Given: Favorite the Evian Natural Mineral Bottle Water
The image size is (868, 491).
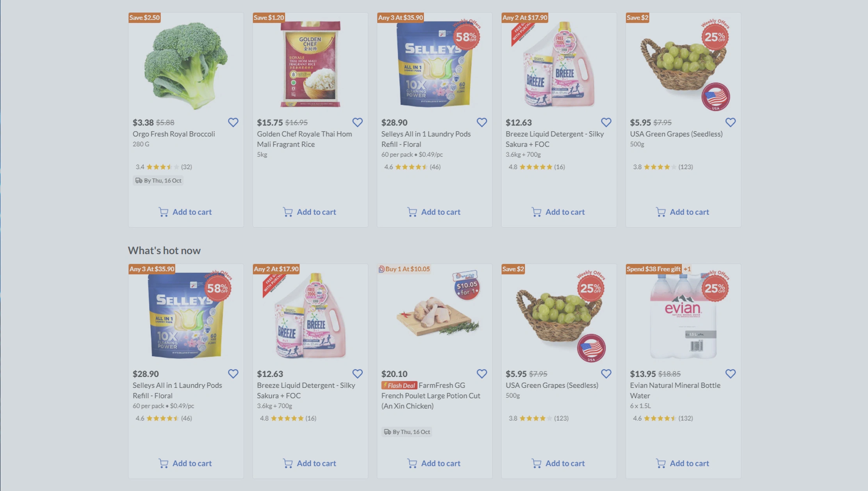Looking at the screenshot, I should 731,373.
